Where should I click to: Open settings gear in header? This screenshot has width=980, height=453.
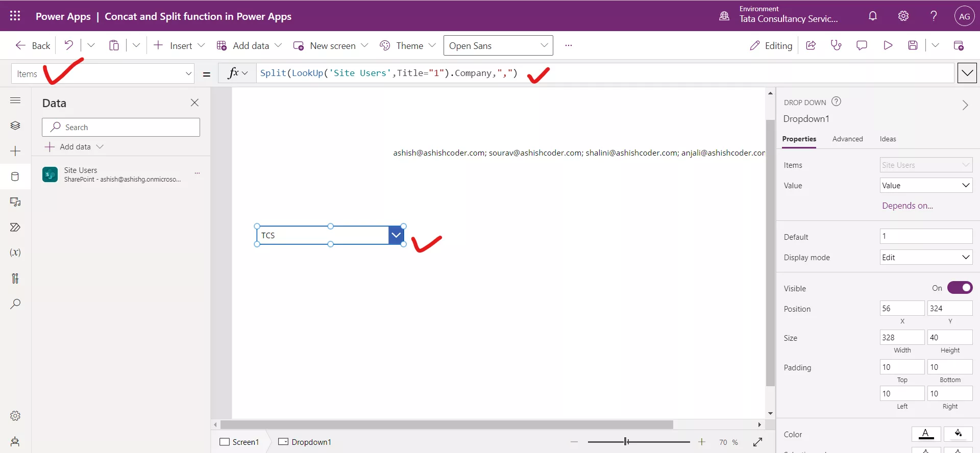903,16
